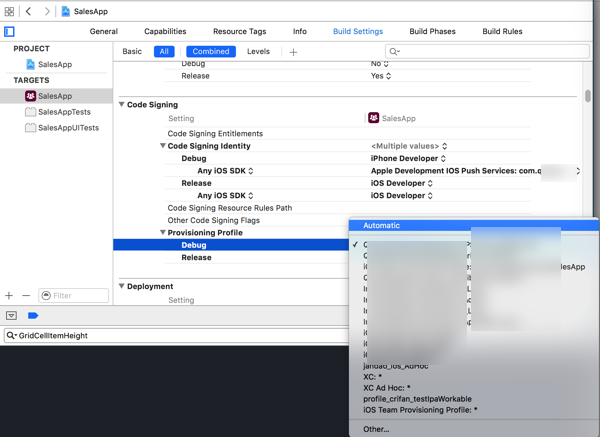This screenshot has width=600, height=437.
Task: Open Release Yes value popup
Action: (x=381, y=76)
